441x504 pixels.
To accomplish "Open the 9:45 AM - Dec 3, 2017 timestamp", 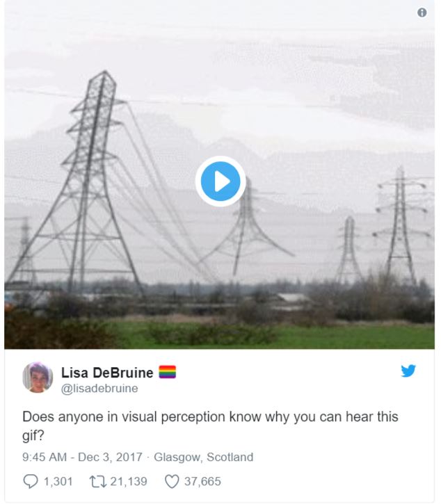I will pos(82,457).
